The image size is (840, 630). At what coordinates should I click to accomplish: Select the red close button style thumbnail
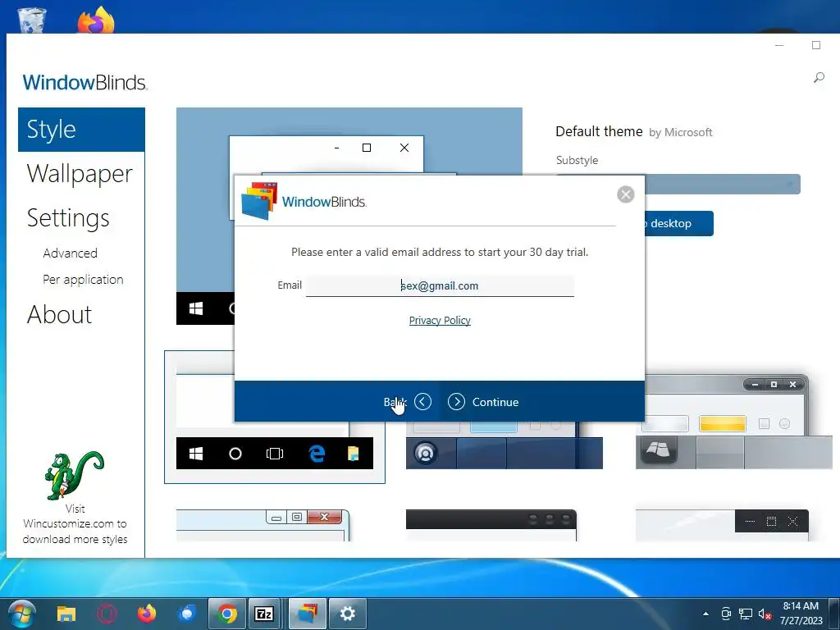(263, 526)
